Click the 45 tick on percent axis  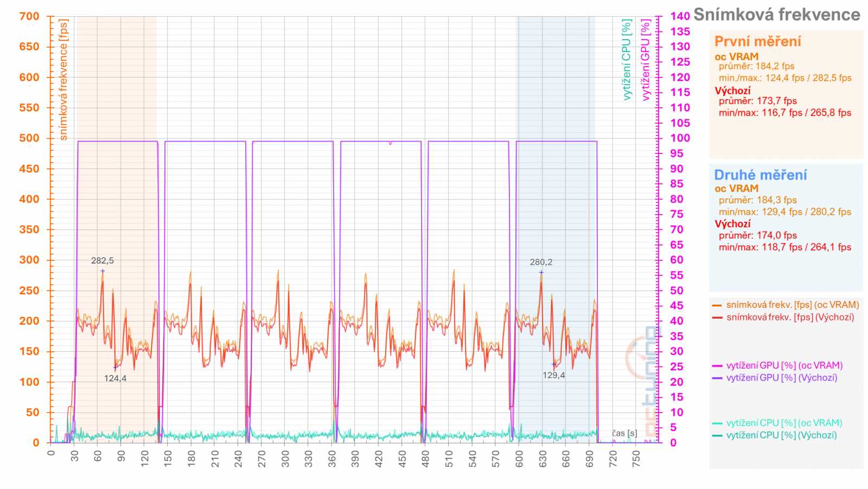[676, 306]
